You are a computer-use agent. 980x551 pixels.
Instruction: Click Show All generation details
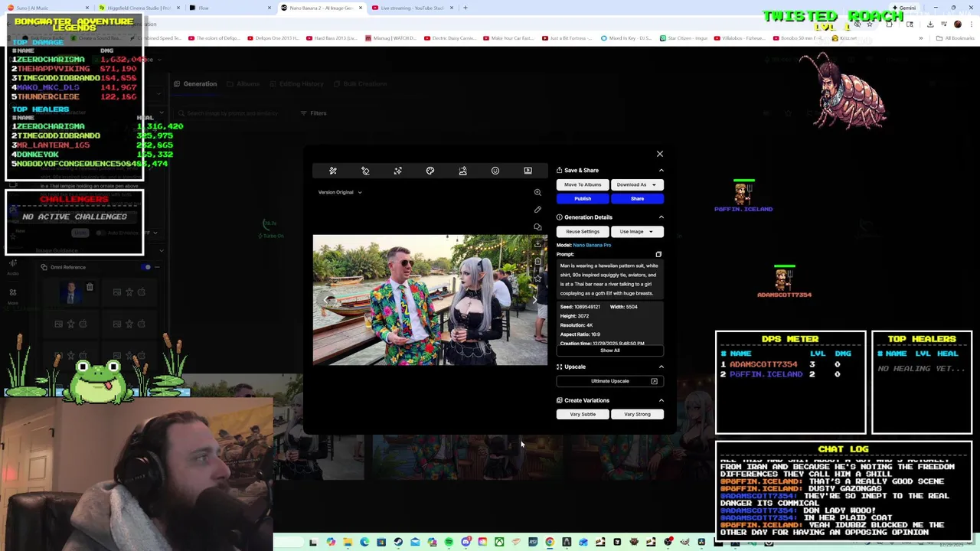610,350
